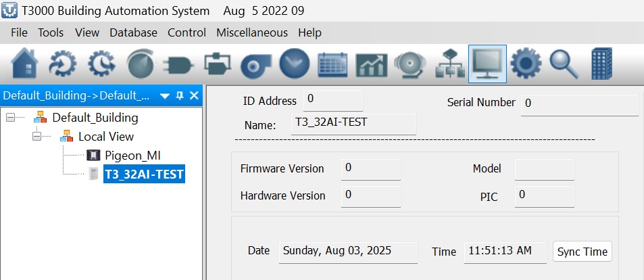Open the Miscellaneous menu
This screenshot has width=644, height=280.
tap(252, 32)
